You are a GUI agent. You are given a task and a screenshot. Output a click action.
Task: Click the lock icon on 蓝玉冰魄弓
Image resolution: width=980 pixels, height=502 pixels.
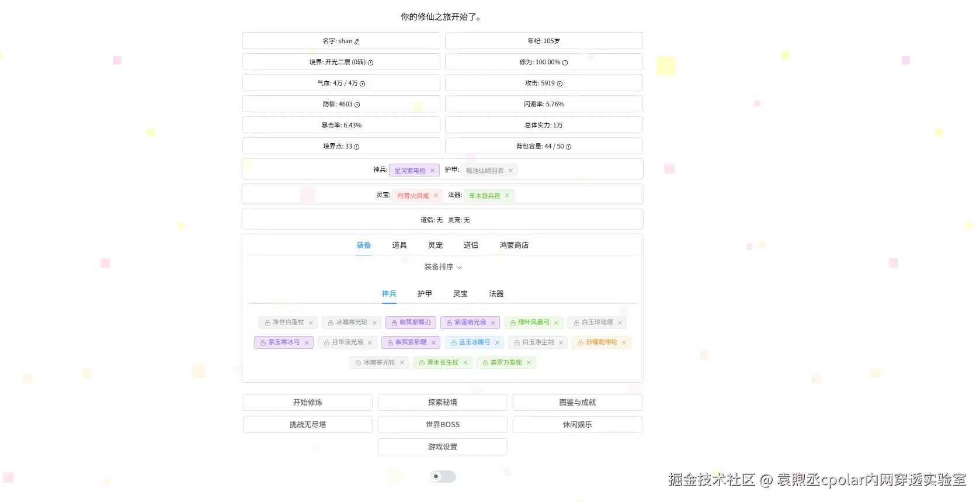tap(454, 342)
